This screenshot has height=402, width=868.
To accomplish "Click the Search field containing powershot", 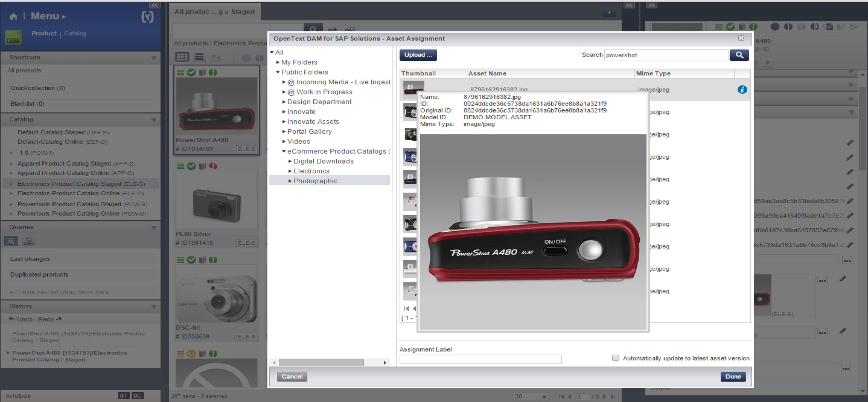I will click(666, 55).
